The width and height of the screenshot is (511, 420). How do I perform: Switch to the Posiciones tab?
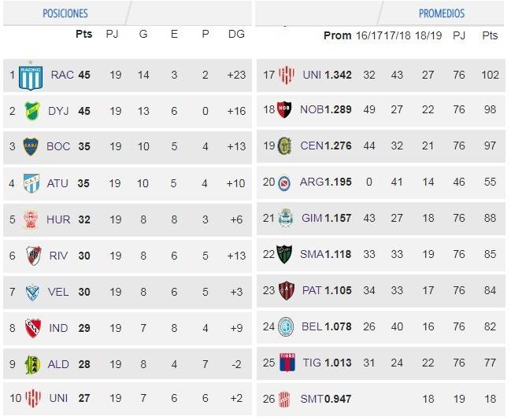[x=65, y=13]
